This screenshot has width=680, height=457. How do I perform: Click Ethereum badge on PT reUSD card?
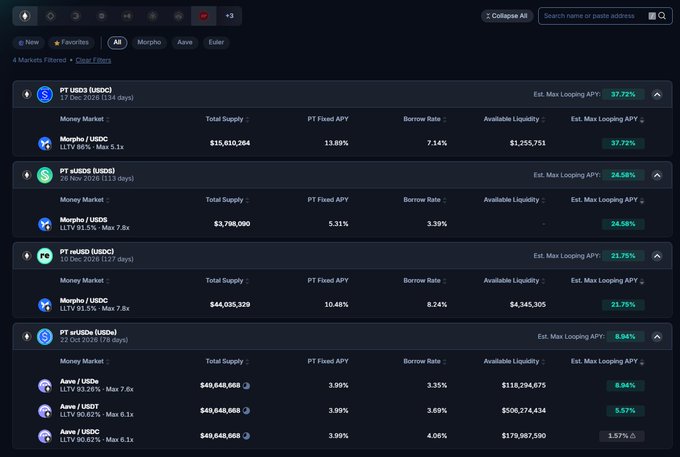click(x=26, y=256)
